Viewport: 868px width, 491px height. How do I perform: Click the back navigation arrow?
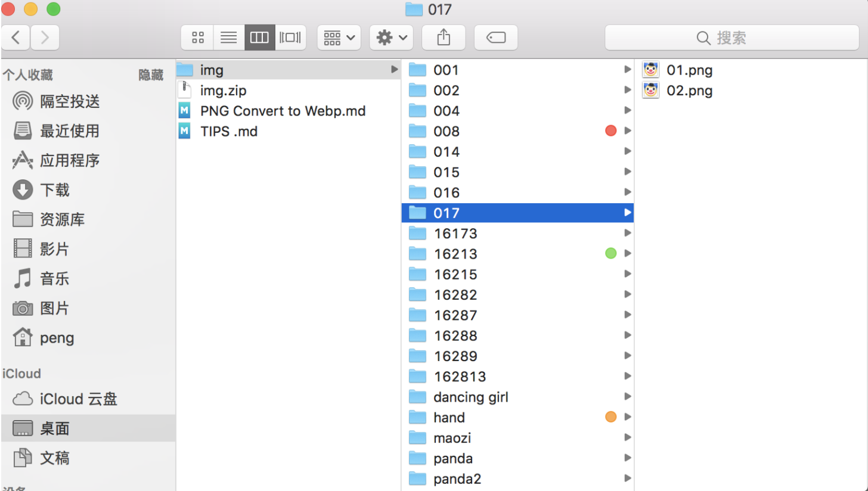pos(15,37)
